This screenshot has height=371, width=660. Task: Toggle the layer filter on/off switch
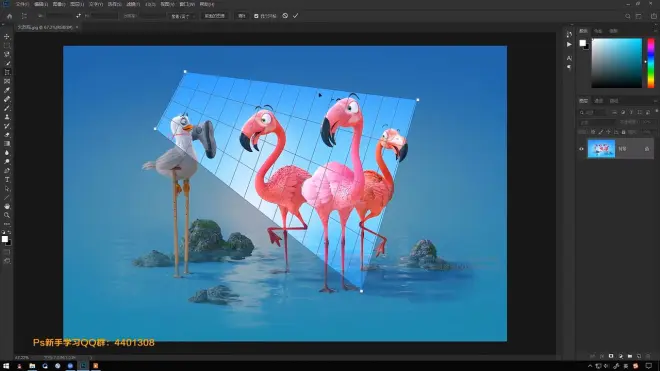click(656, 111)
